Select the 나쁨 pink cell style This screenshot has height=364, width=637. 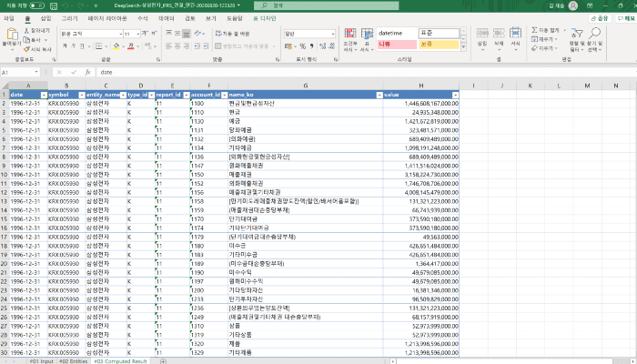coord(397,45)
